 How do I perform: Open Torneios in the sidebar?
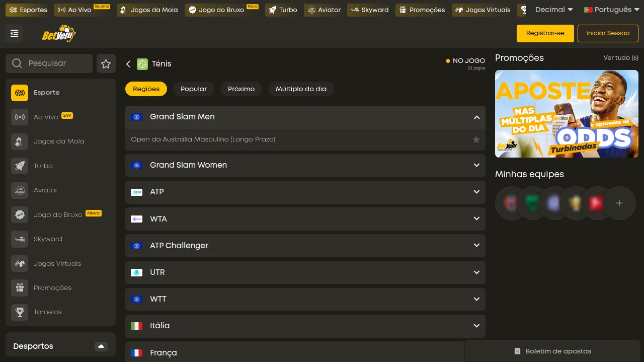click(x=60, y=312)
